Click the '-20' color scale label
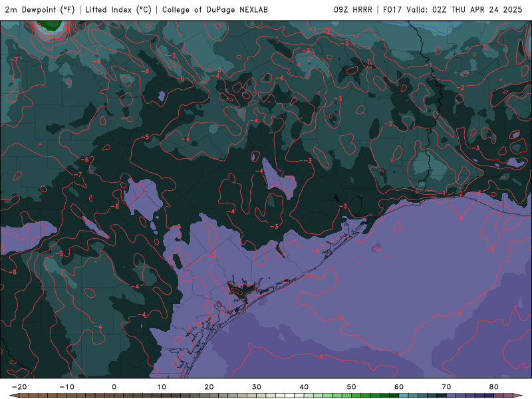532x399 pixels. [19, 387]
